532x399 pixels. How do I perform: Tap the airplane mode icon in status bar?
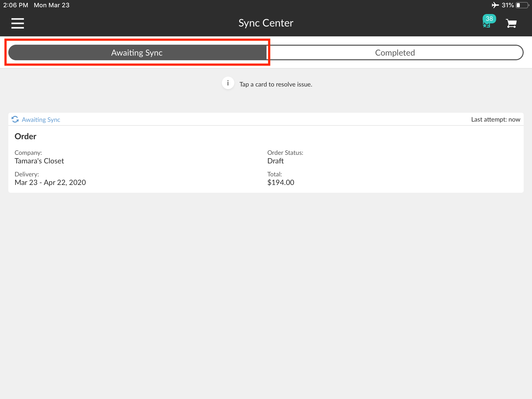coord(495,5)
